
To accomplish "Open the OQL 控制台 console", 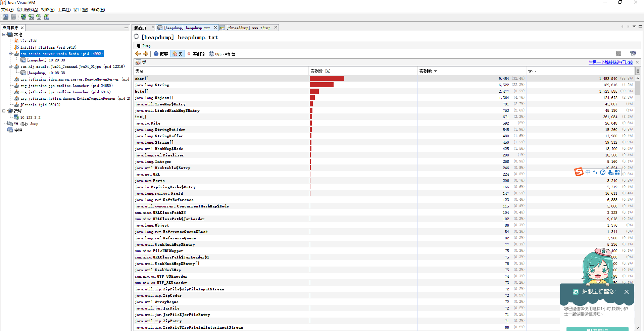I will coord(222,54).
